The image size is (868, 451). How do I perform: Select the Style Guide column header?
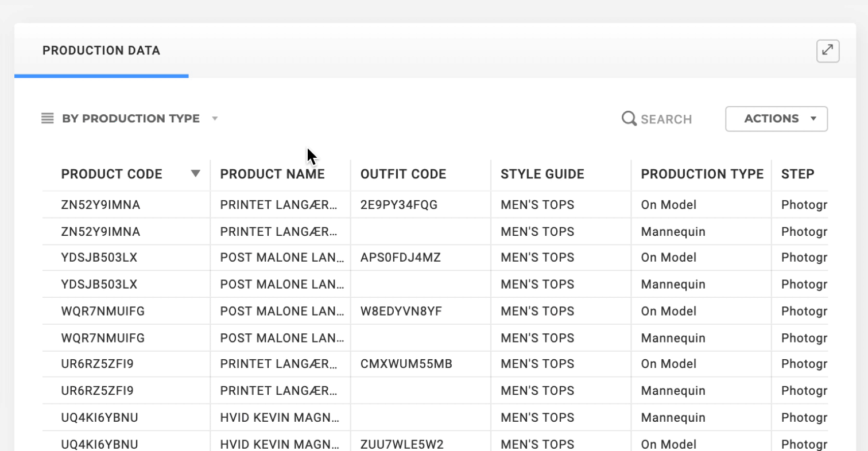(x=542, y=174)
